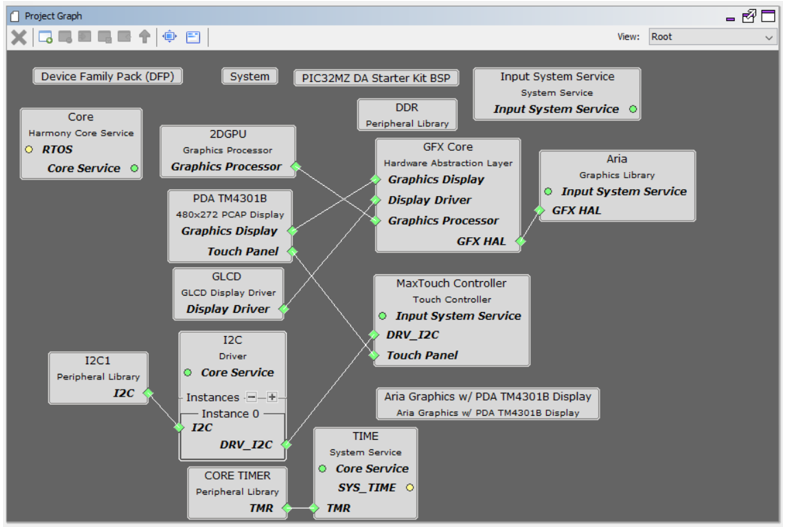Viewport: 785px width, 529px height.
Task: Click the Display Driver diamond on GFX Core
Action: (x=375, y=200)
